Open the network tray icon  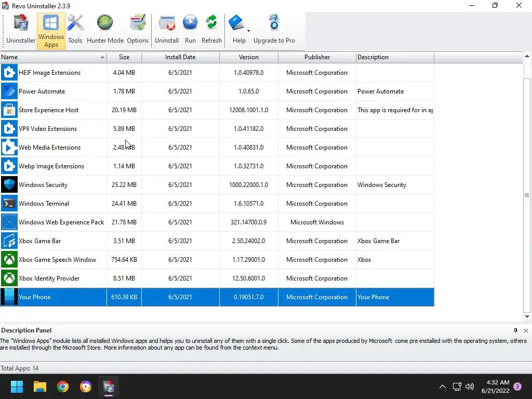(x=457, y=387)
